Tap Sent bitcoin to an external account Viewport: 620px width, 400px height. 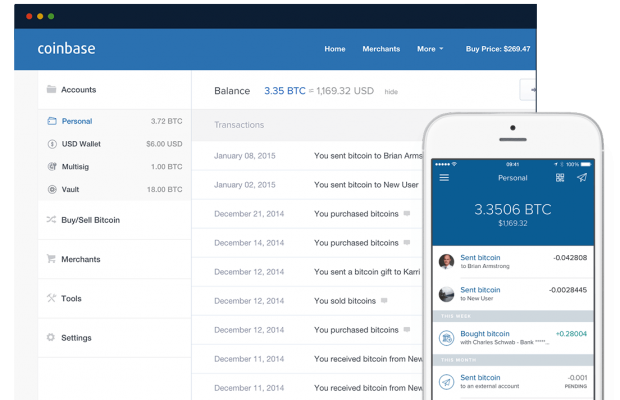[513, 382]
